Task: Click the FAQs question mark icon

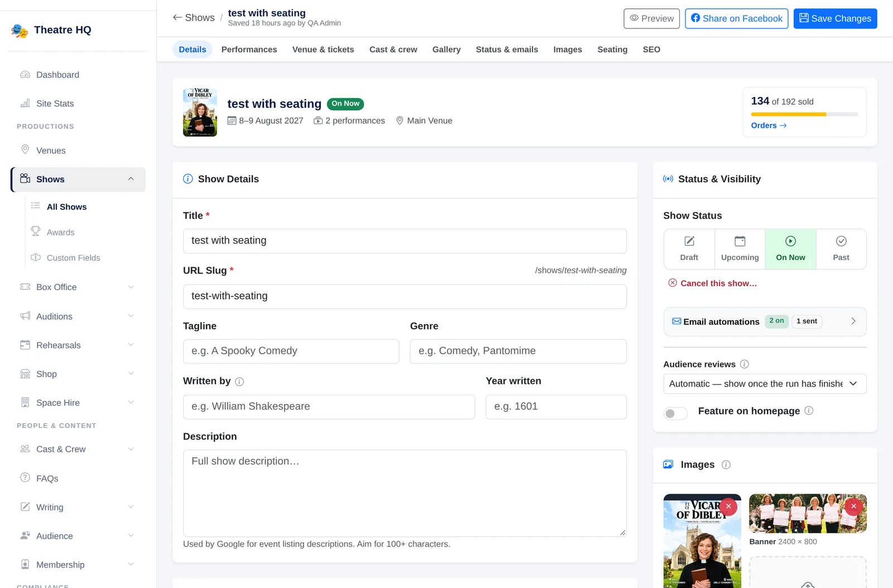Action: (25, 478)
